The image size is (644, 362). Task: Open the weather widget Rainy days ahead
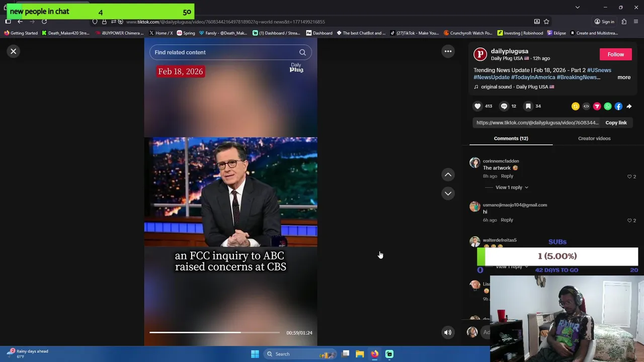pos(28,354)
